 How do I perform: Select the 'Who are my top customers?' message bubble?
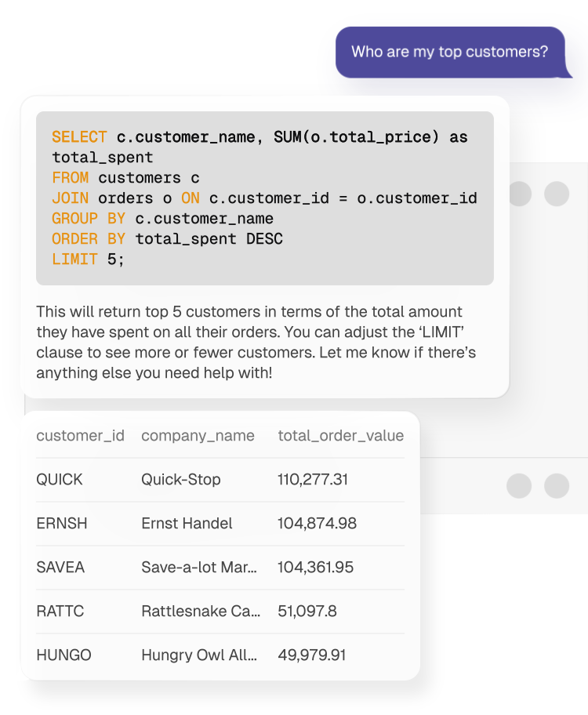coord(449,53)
